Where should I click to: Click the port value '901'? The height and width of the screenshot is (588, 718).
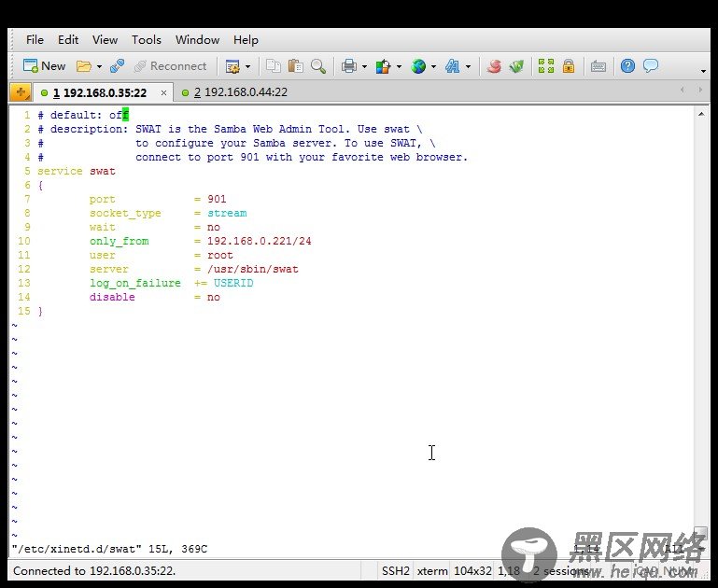(x=217, y=199)
